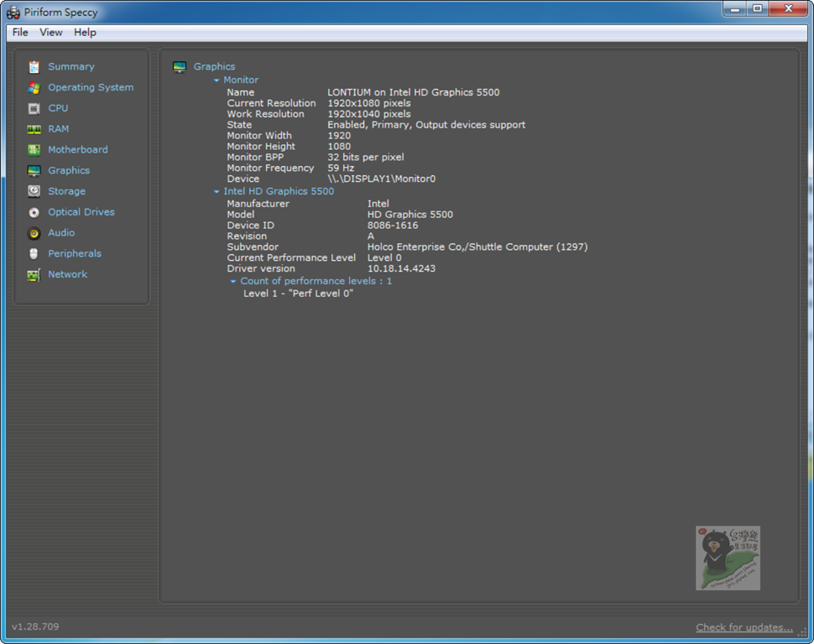Click the Check for updates link
814x644 pixels.
[x=744, y=627]
